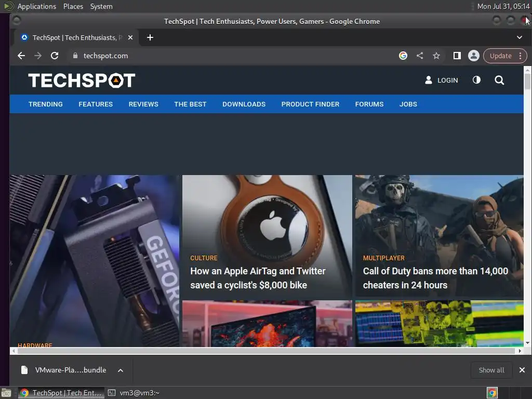This screenshot has width=532, height=399.
Task: Click the horizontal scrollbar left arrow
Action: pyautogui.click(x=13, y=351)
